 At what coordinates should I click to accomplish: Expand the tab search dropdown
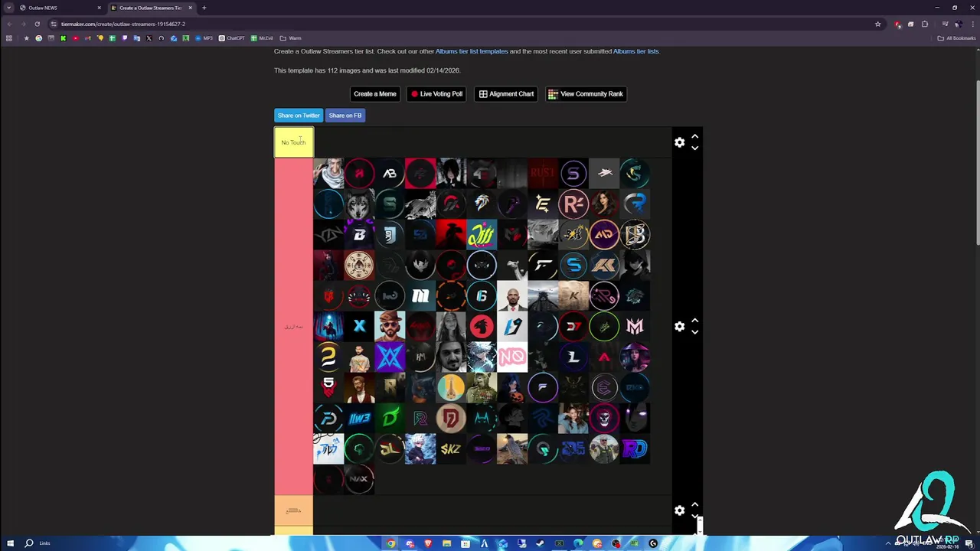coord(8,8)
